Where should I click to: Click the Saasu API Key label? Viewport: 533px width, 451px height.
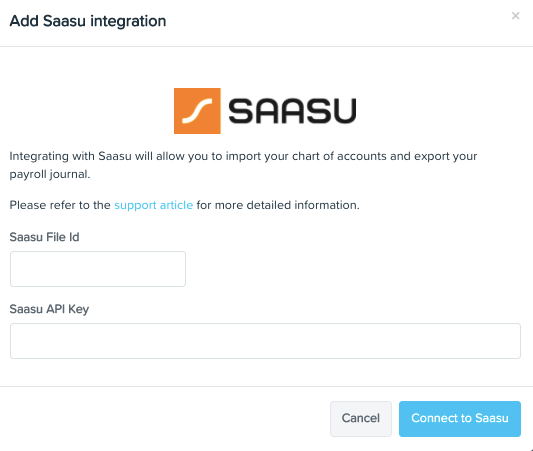pyautogui.click(x=49, y=309)
